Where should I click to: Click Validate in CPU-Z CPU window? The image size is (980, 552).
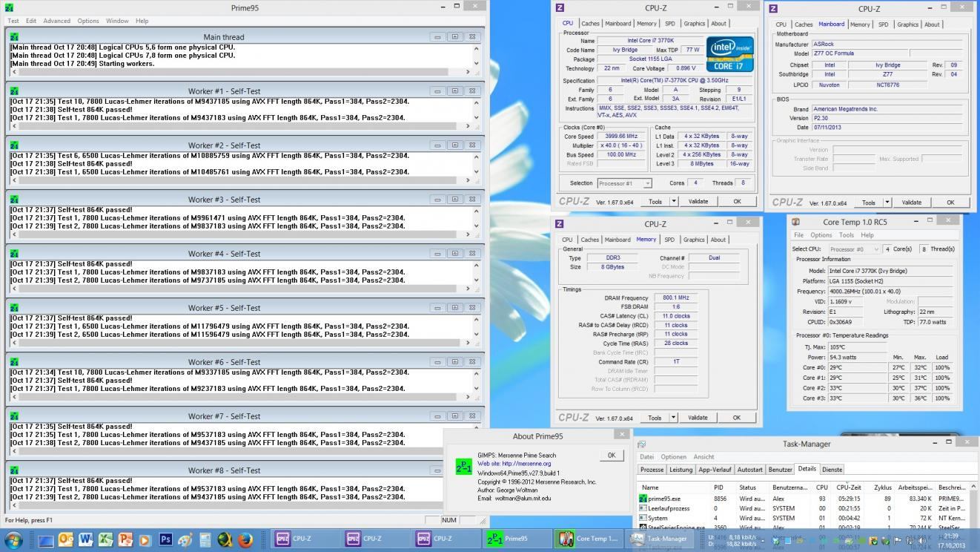pos(698,201)
